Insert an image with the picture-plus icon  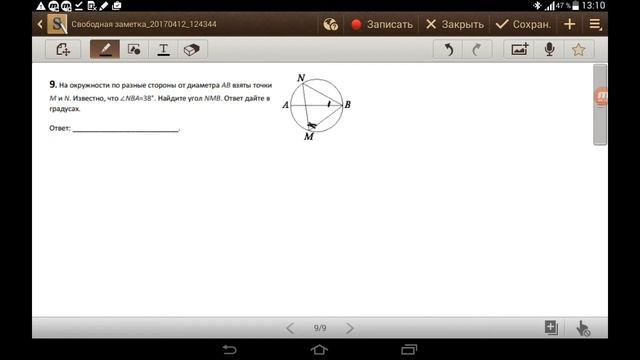point(520,49)
